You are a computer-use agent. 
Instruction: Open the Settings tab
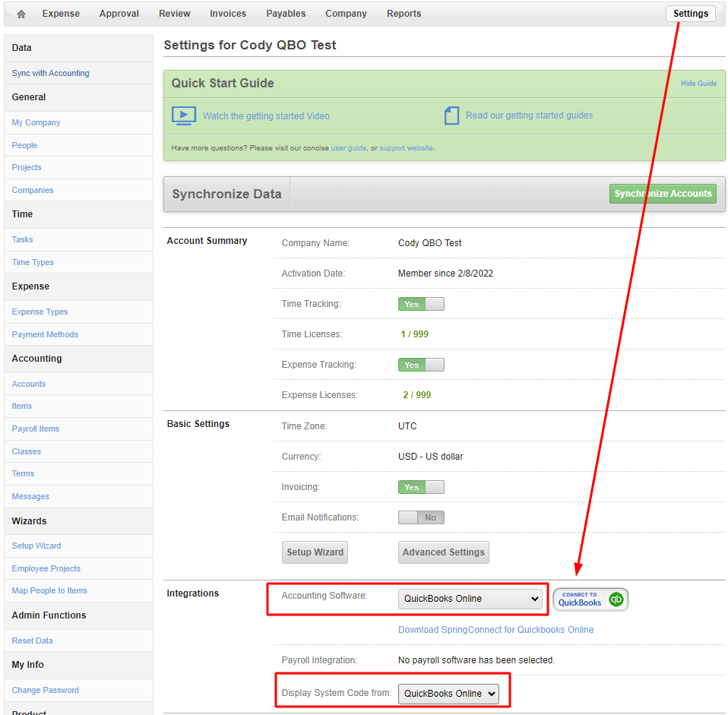691,14
